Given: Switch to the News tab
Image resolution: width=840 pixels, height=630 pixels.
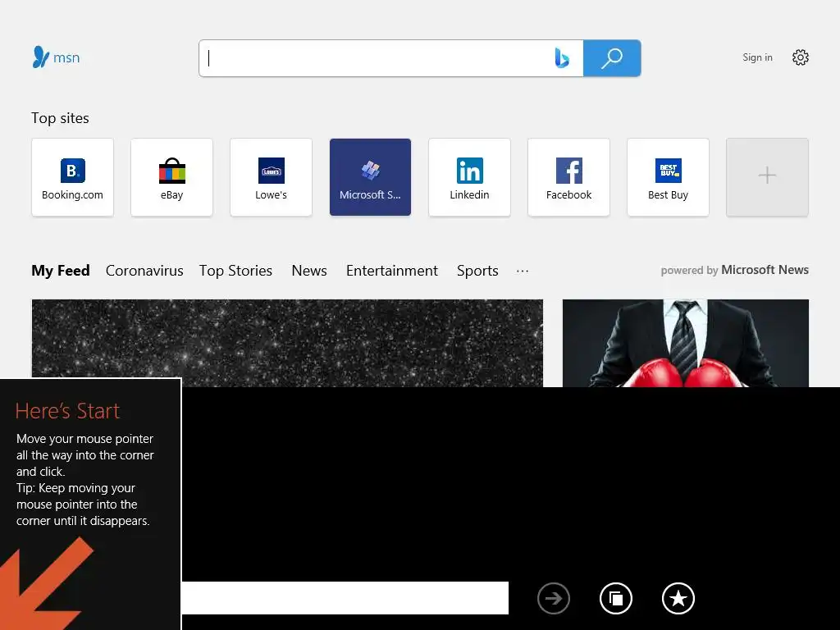Looking at the screenshot, I should pos(309,271).
